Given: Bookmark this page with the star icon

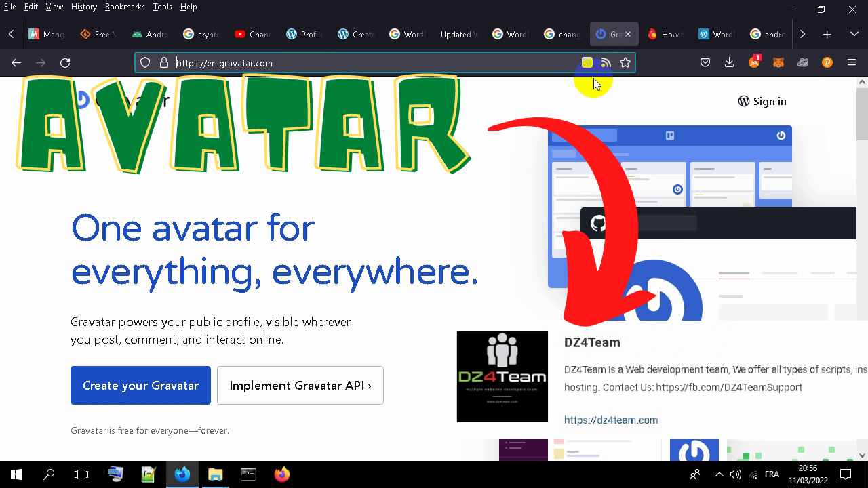Looking at the screenshot, I should pos(625,63).
